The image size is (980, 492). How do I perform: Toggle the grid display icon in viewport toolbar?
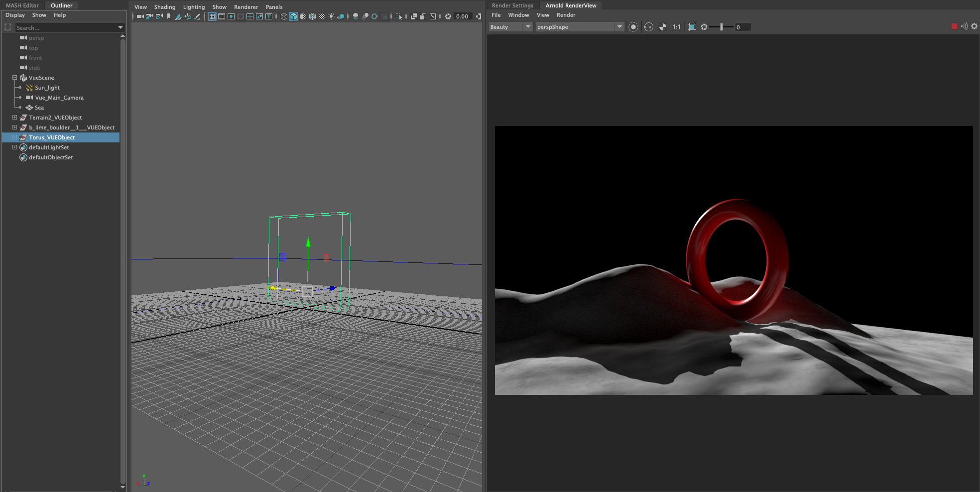(212, 16)
